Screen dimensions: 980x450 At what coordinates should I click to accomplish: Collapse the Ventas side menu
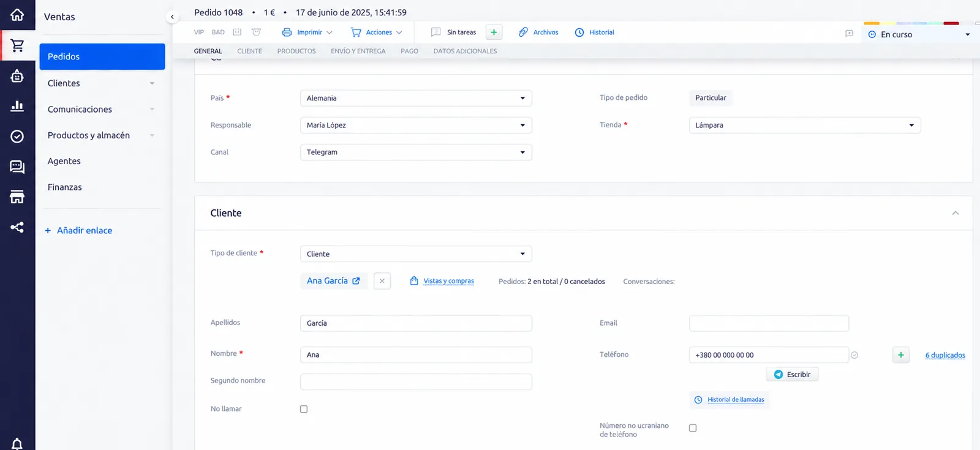172,17
